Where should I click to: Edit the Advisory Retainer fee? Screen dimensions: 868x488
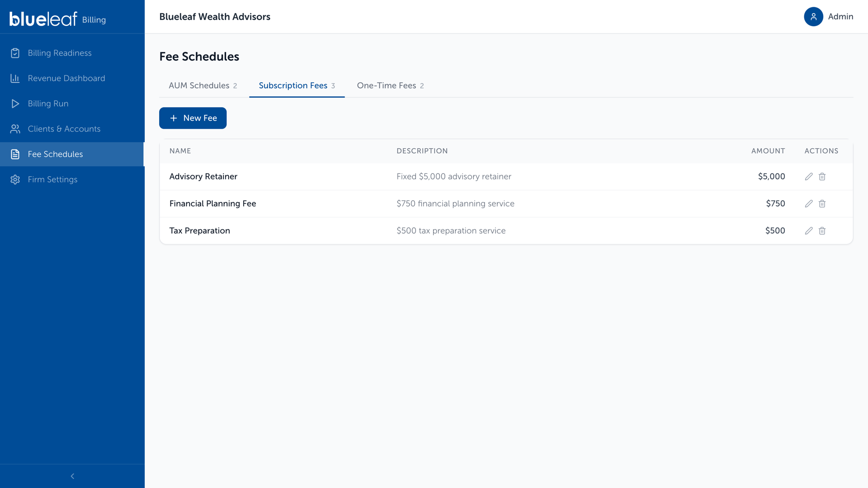pyautogui.click(x=809, y=177)
